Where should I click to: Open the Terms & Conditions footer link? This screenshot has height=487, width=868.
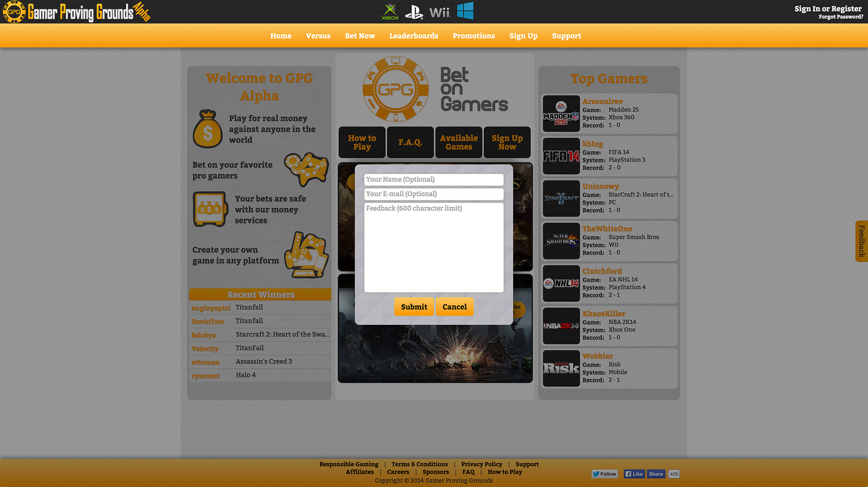(x=420, y=464)
